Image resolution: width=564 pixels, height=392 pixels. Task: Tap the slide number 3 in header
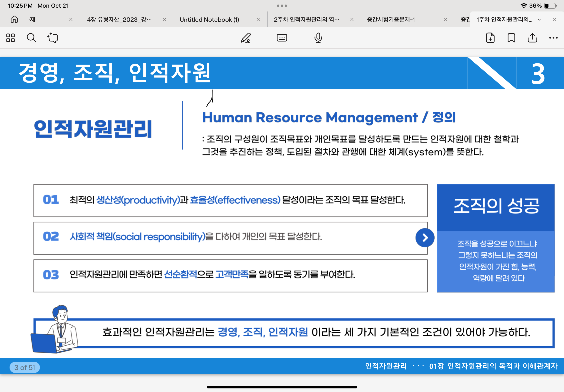[538, 73]
